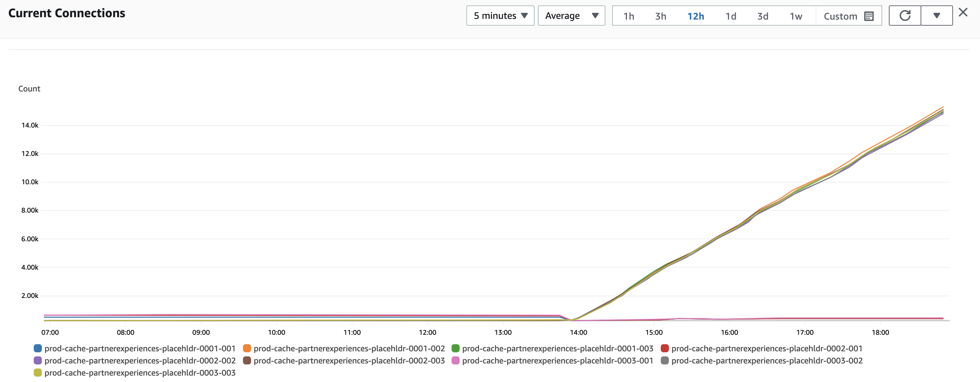Image resolution: width=980 pixels, height=382 pixels.
Task: Choose the 1w time range
Action: (x=795, y=16)
